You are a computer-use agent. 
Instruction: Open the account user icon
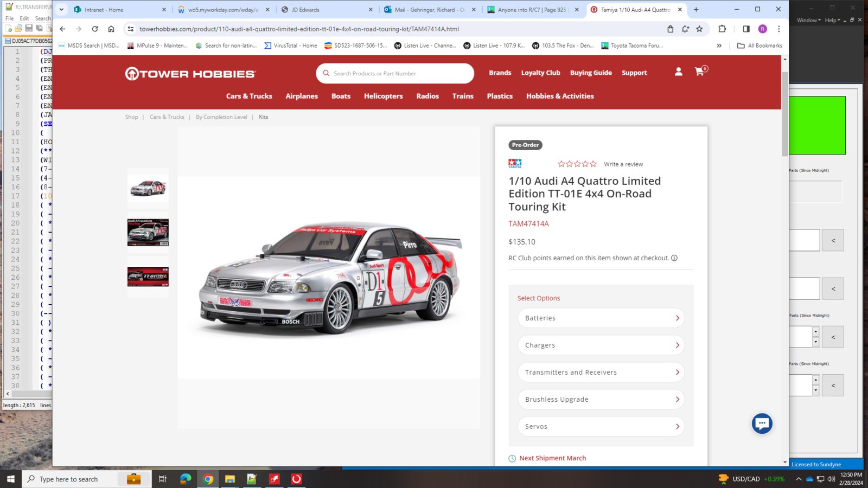click(x=678, y=72)
